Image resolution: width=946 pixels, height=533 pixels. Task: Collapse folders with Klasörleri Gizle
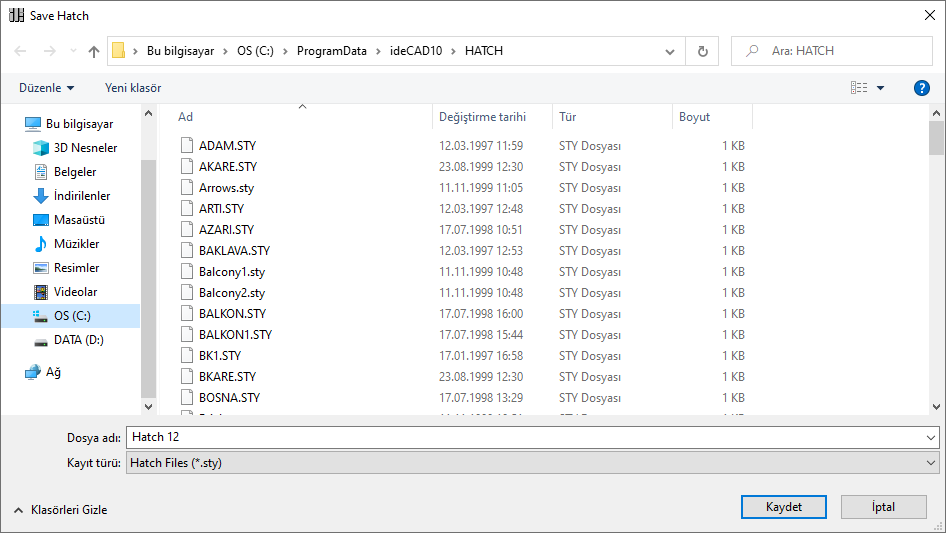coord(61,510)
